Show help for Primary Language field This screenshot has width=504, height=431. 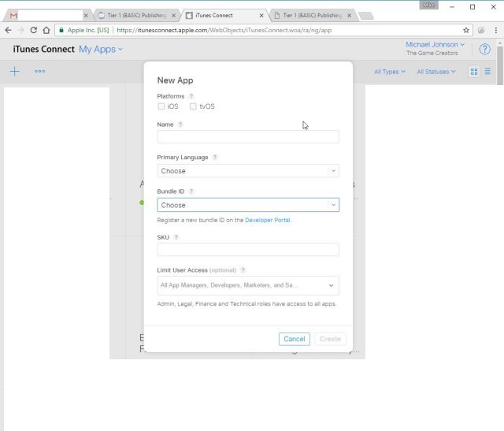click(x=215, y=158)
